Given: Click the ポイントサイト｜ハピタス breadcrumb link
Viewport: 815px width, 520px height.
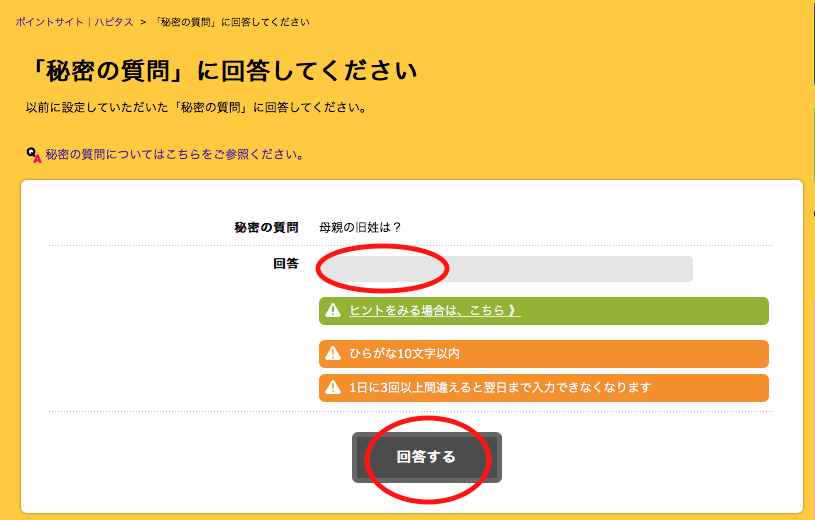Looking at the screenshot, I should (x=74, y=22).
